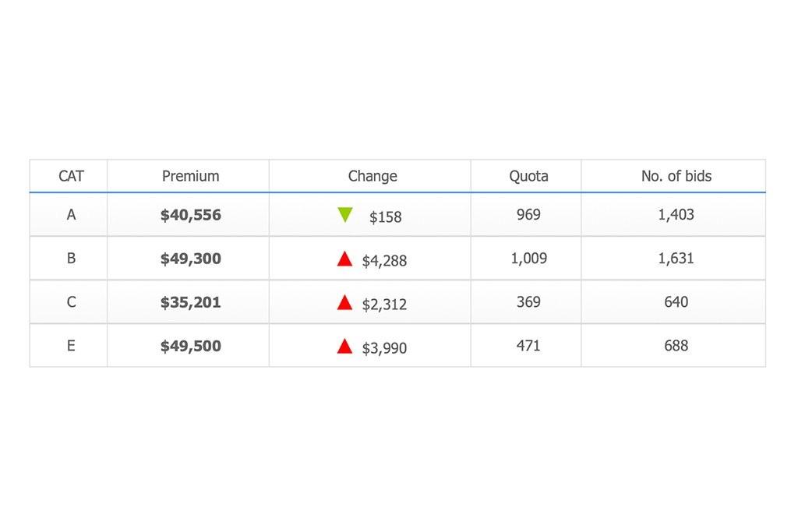The width and height of the screenshot is (798, 532).
Task: Click the category A row label
Action: pos(71,215)
